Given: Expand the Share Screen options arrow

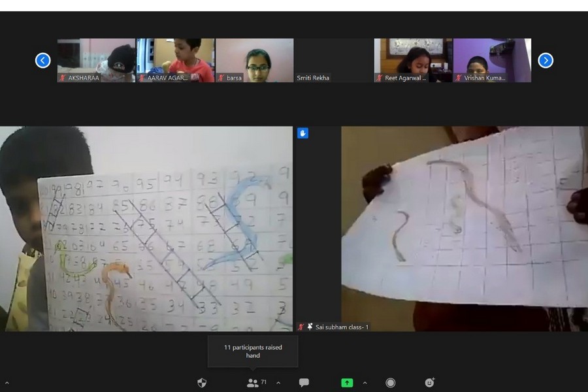Looking at the screenshot, I should [365, 383].
